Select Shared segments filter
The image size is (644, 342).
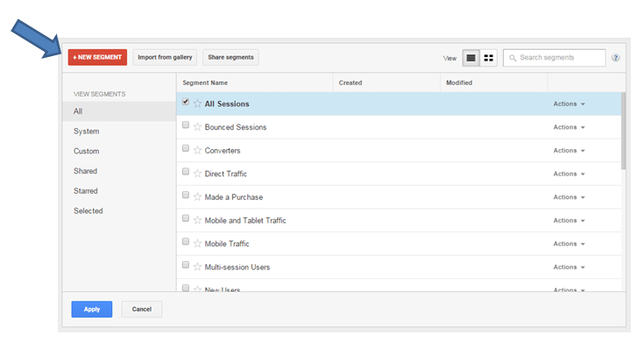click(x=86, y=171)
